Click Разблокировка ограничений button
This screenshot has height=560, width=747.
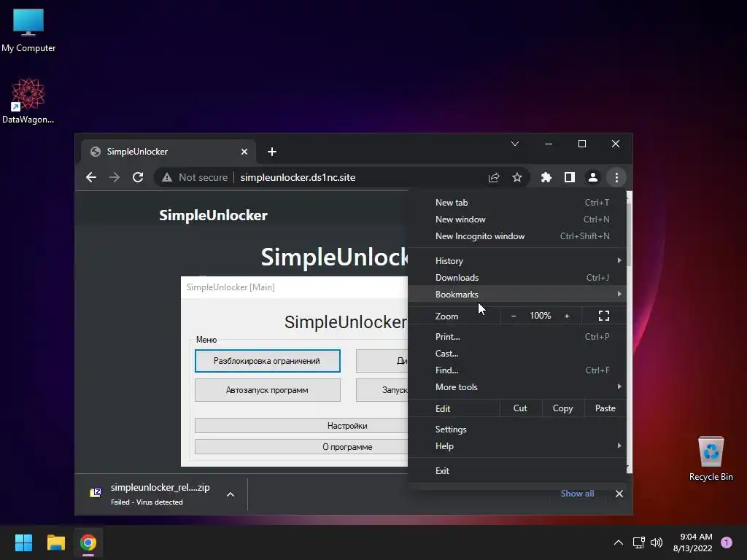coord(267,361)
